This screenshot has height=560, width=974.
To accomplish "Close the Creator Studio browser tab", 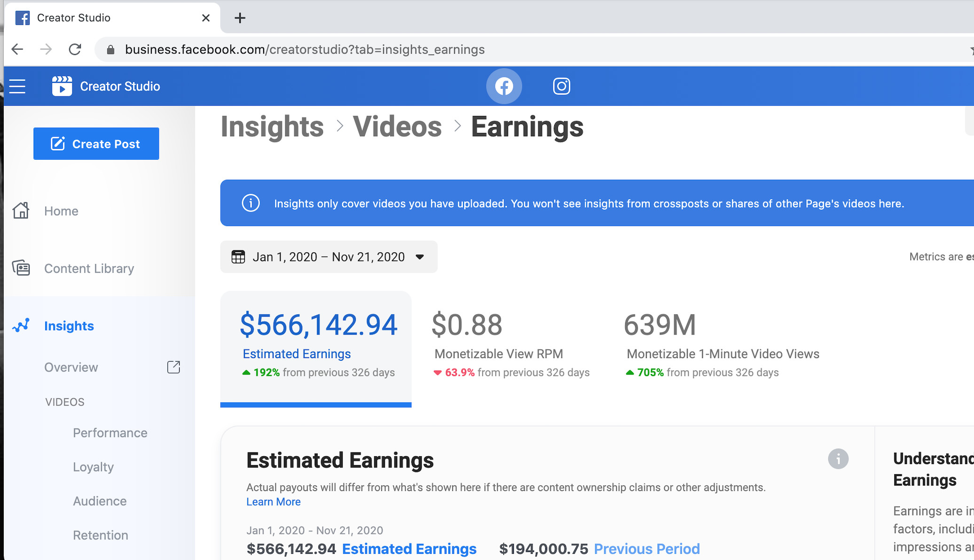I will (x=206, y=18).
